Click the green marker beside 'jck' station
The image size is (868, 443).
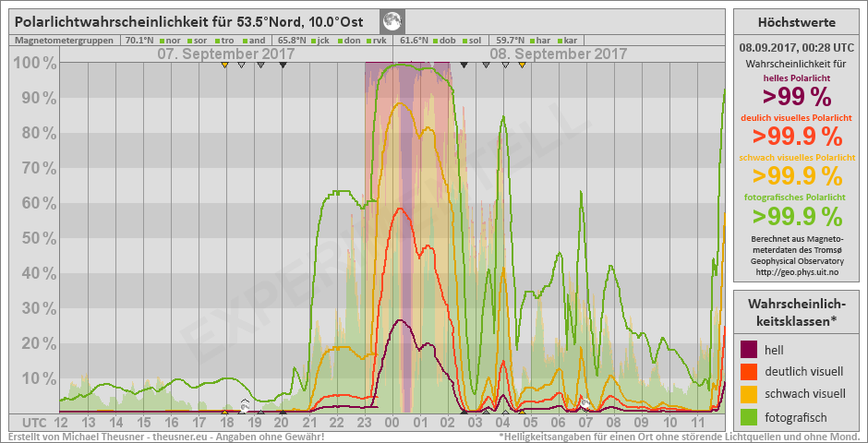point(316,41)
